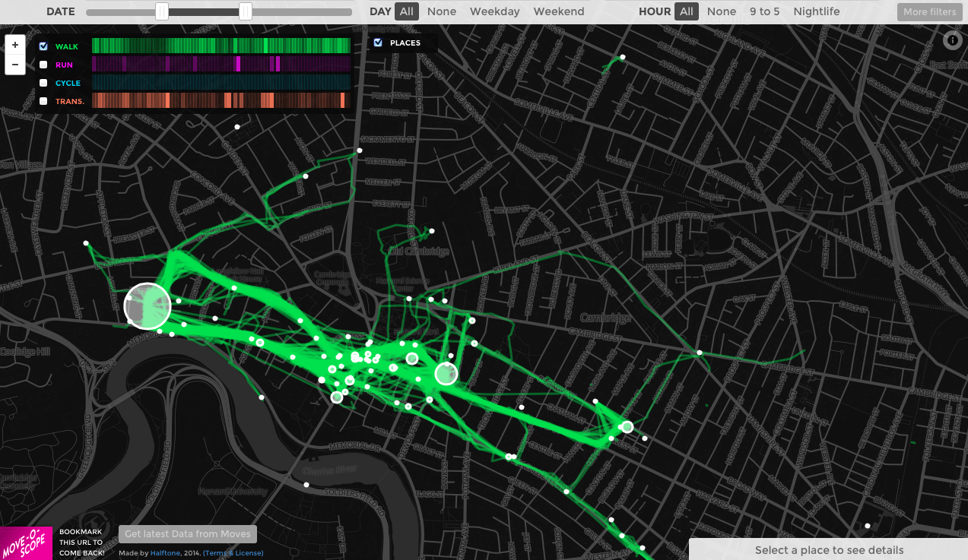
Task: Zoom in the map with plus button
Action: pos(15,45)
